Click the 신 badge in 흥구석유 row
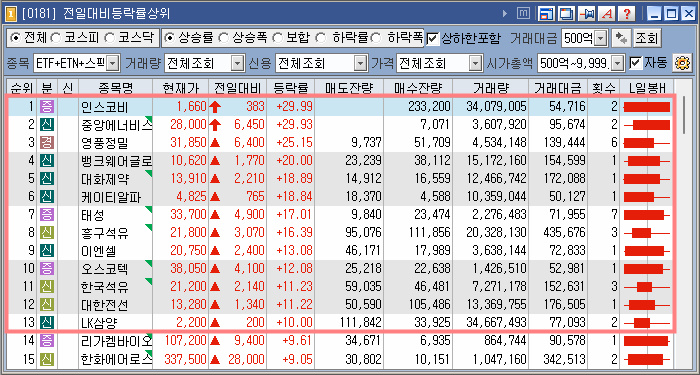The height and width of the screenshot is (375, 700). [46, 233]
